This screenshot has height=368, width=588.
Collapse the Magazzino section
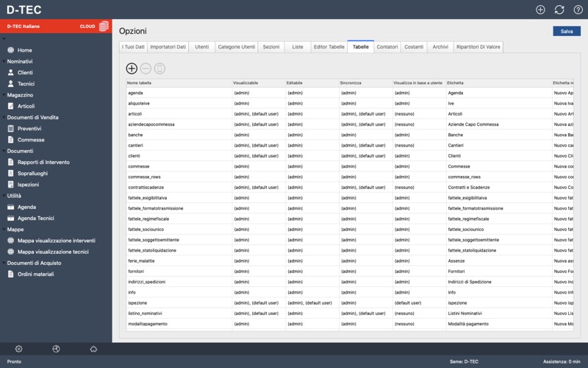click(4, 95)
